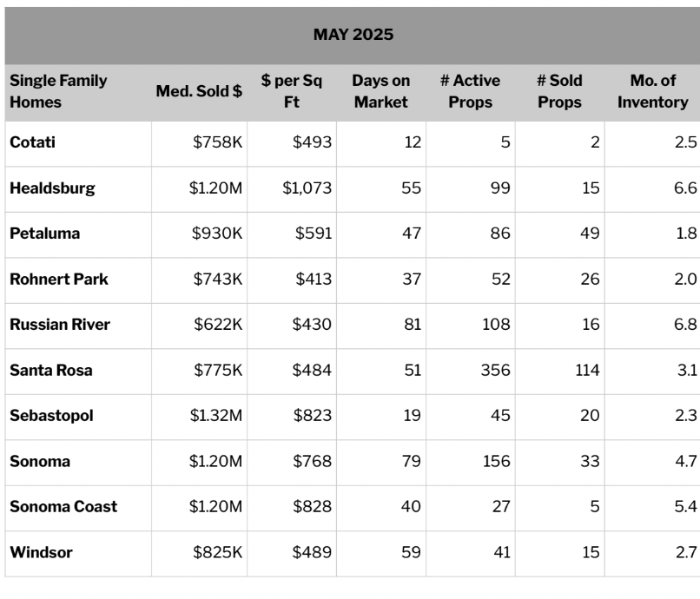Click the Cotati row label
This screenshot has height=599, width=700.
(x=33, y=142)
